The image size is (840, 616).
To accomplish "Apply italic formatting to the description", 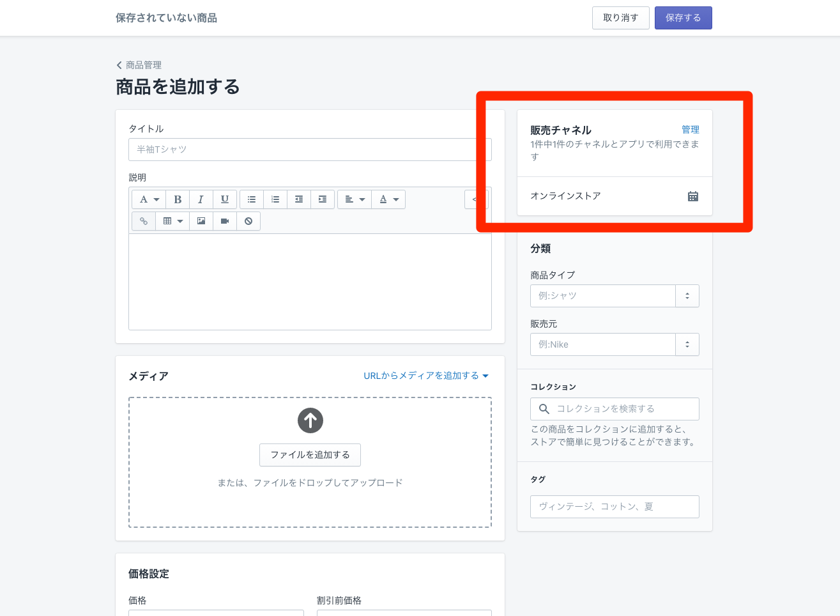I will click(201, 199).
